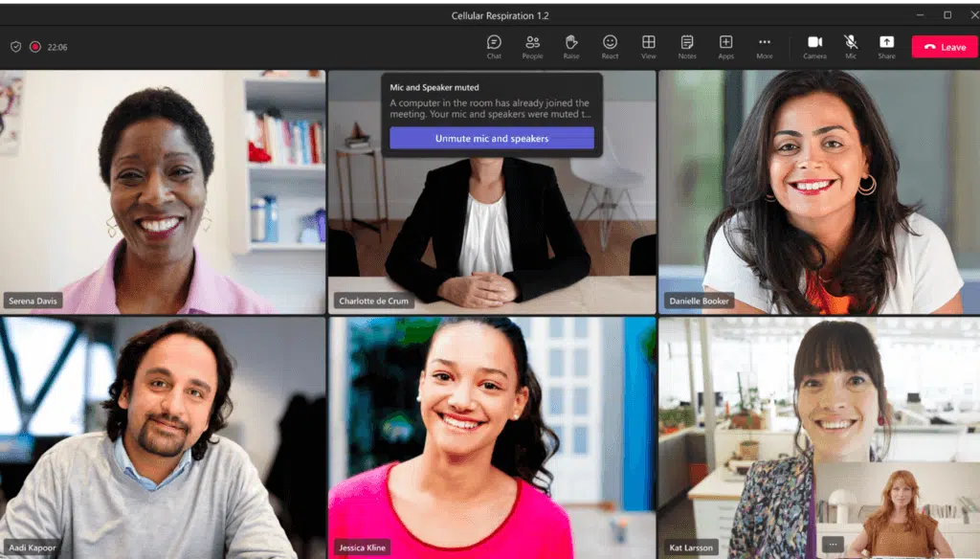Select Serena Davis video tile
The height and width of the screenshot is (559, 980).
163,191
